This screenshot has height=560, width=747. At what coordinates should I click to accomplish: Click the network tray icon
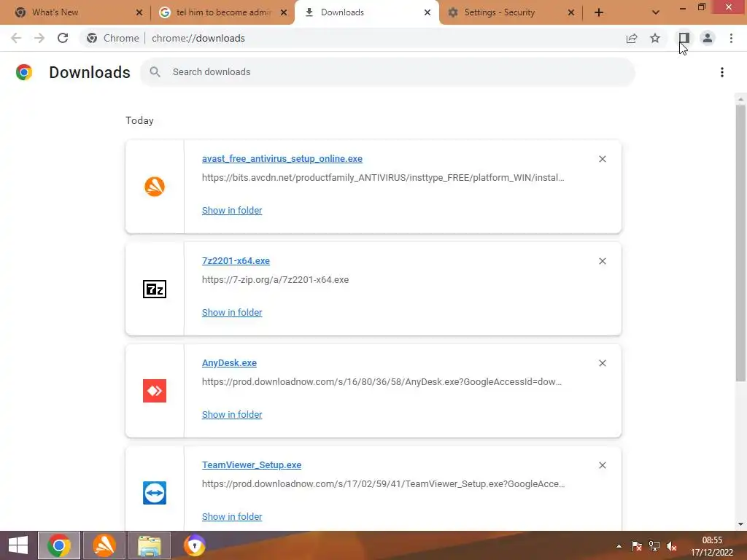tap(654, 546)
